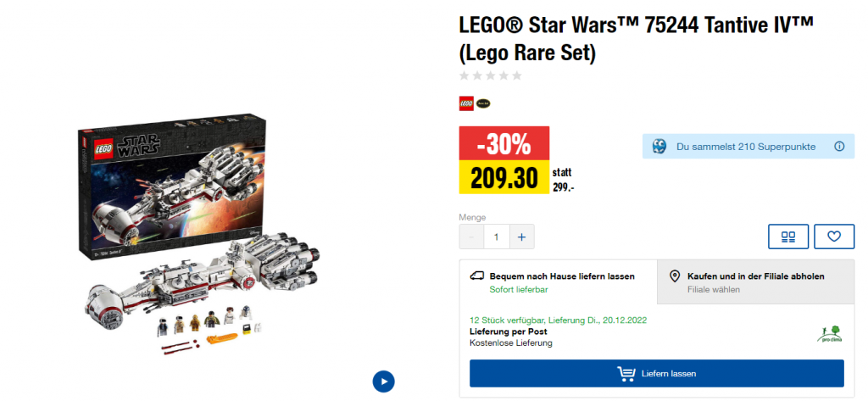Viewport: 868px width, 401px height.
Task: Click the Menge quantity input field
Action: (x=497, y=237)
